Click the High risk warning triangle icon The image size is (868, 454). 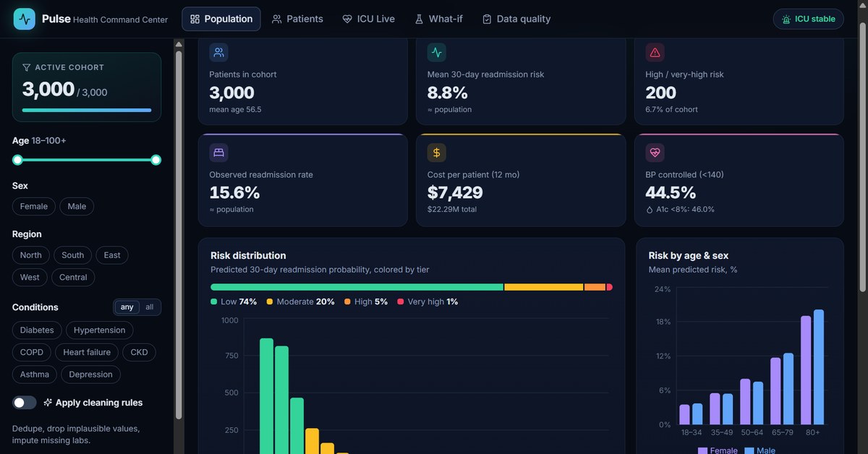point(655,52)
